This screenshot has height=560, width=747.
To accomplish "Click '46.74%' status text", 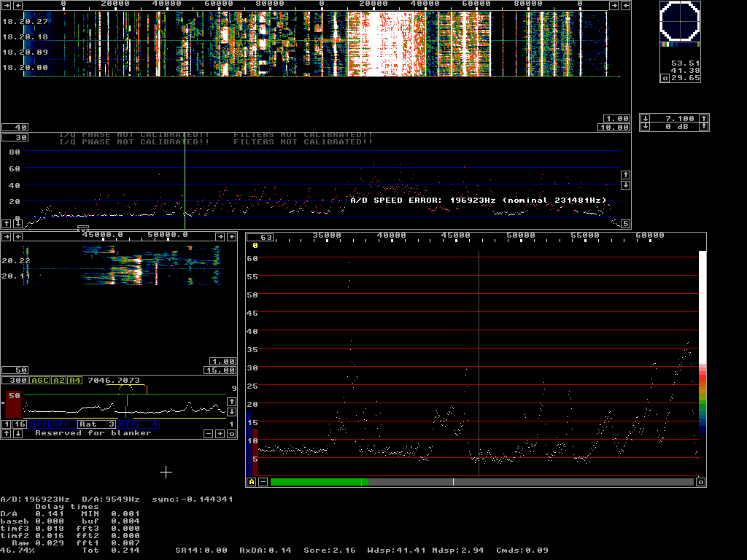I will tap(18, 551).
